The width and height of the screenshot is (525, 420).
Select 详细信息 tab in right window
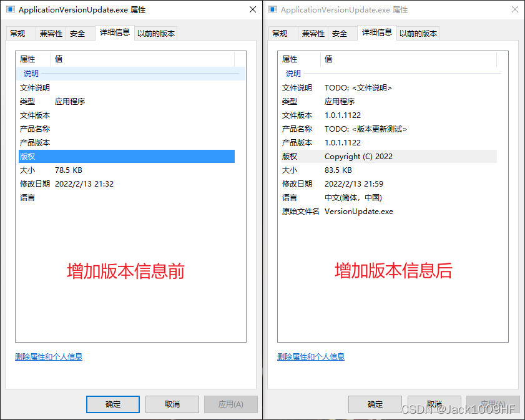(x=377, y=32)
